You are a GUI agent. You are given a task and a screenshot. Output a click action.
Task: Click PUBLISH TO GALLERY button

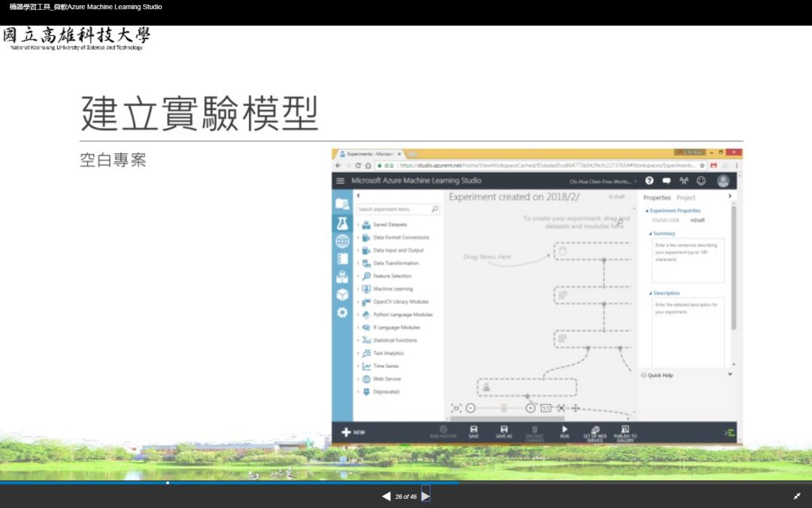click(625, 433)
